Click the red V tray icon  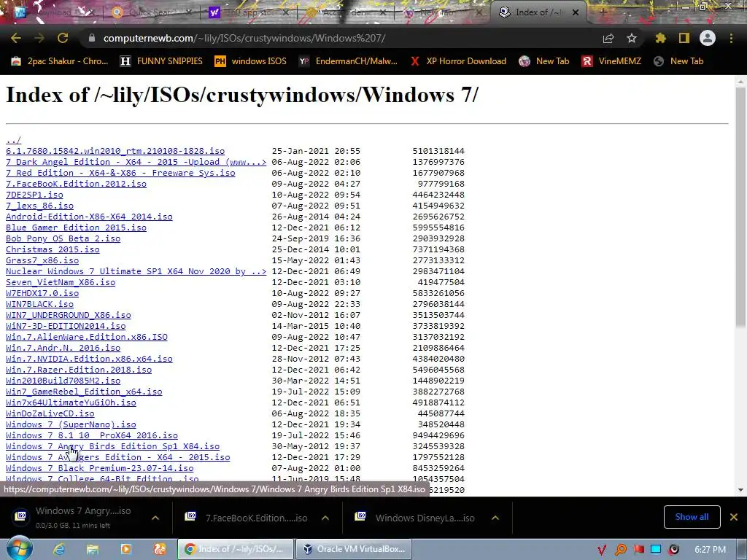pyautogui.click(x=602, y=550)
